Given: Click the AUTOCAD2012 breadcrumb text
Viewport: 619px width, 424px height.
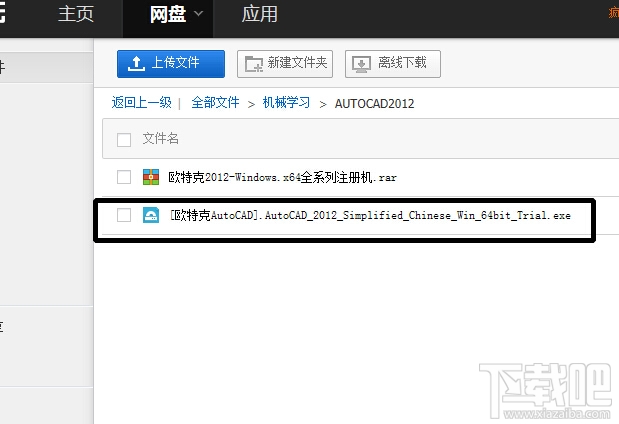Looking at the screenshot, I should [x=374, y=103].
